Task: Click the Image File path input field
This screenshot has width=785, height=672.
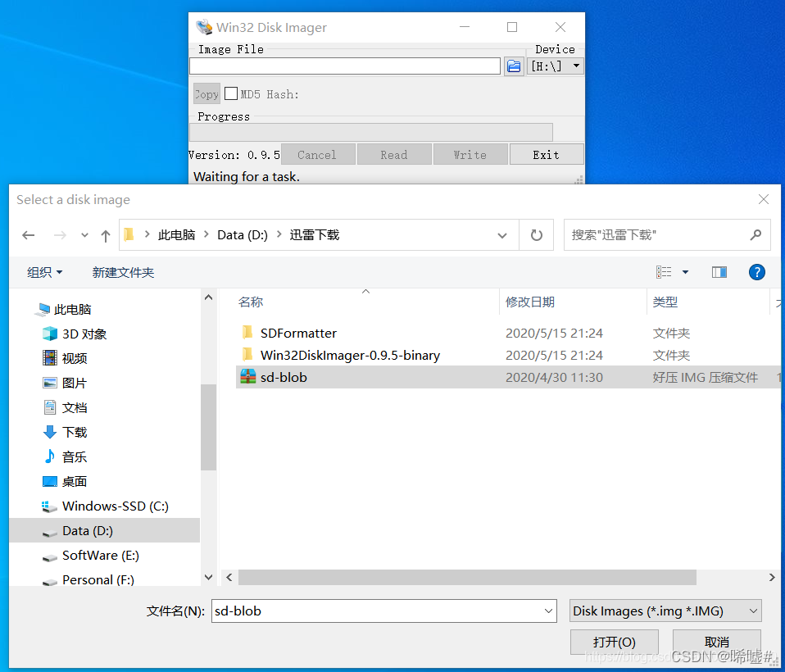Action: (x=345, y=66)
